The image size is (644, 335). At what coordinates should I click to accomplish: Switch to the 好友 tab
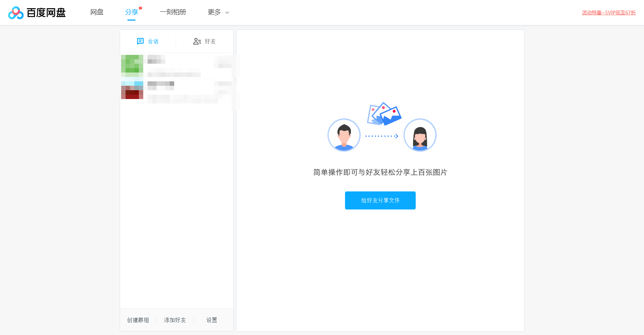click(x=205, y=41)
